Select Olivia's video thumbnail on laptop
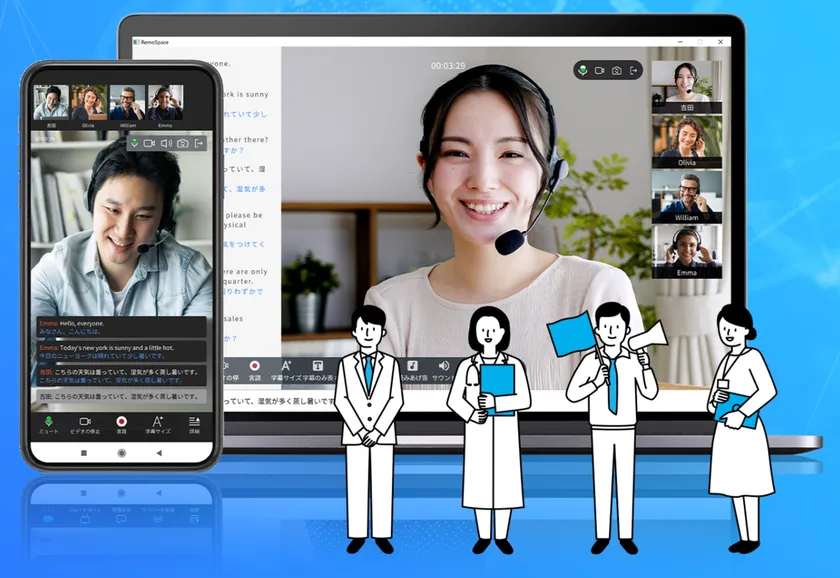Screen dimensions: 840x578 [686, 140]
